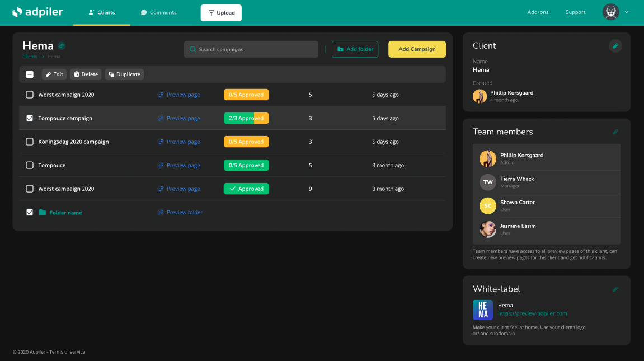Open the preview.adpiler.com link
This screenshot has height=361, width=644.
pyautogui.click(x=533, y=313)
